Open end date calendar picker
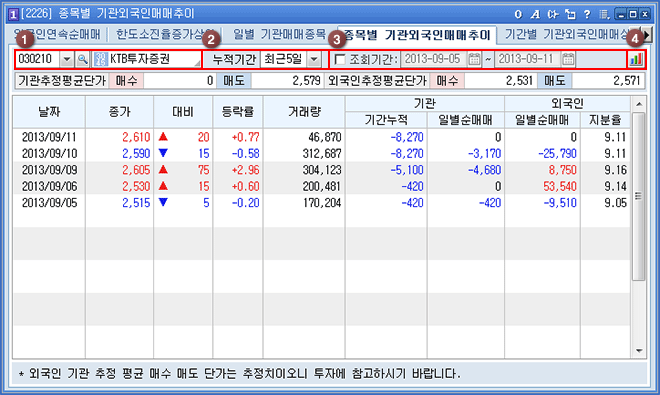Image resolution: width=660 pixels, height=395 pixels. (568, 59)
